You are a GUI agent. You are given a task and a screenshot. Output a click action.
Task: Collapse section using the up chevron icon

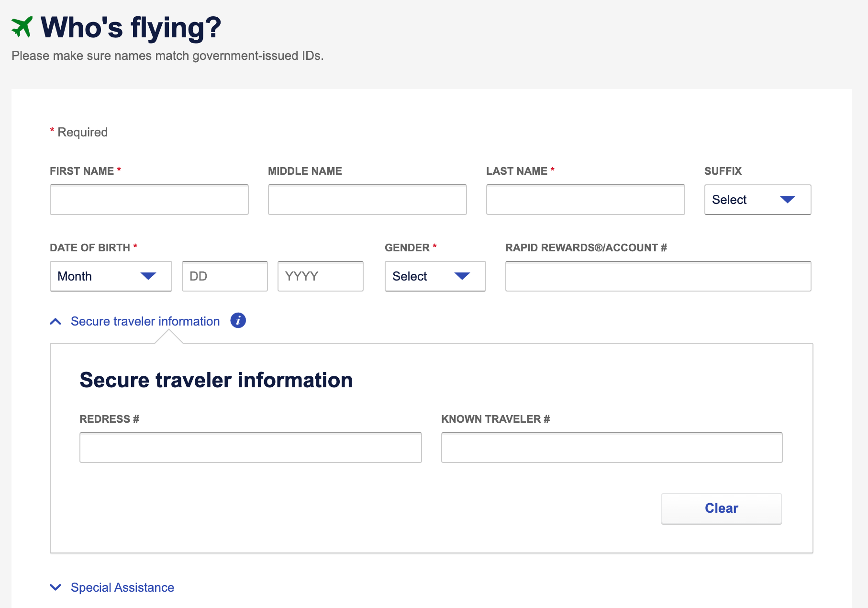click(x=56, y=321)
